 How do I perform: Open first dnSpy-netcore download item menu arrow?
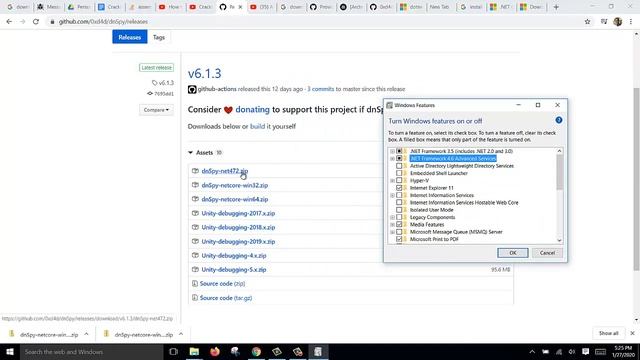86,334
